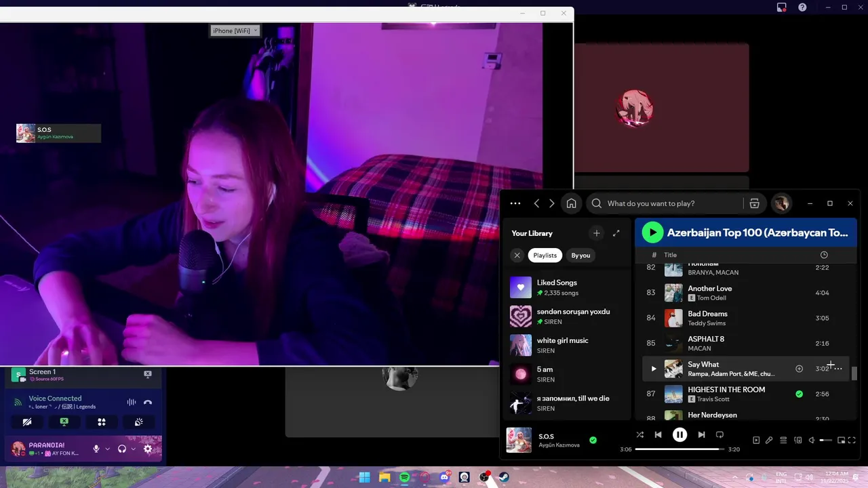Play the Azerbaijan Top 100 playlist
Screen dimensions: 868x488
point(652,232)
